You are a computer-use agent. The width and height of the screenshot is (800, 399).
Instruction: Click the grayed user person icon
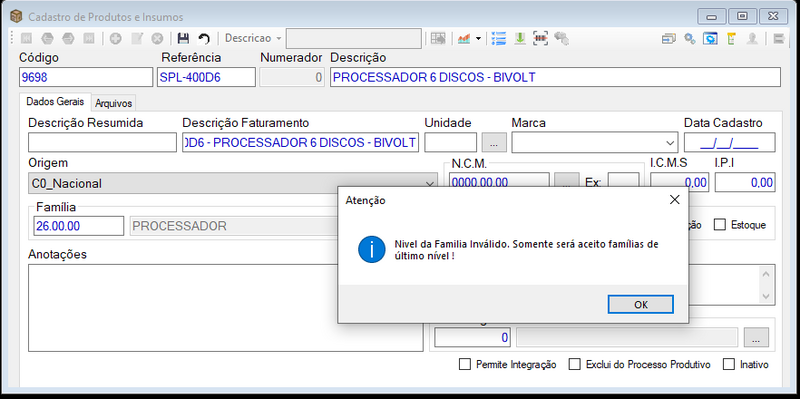(752, 39)
